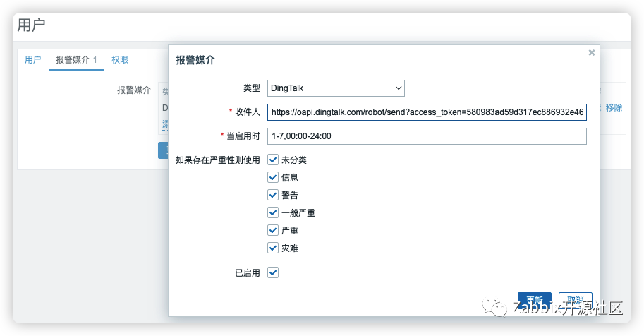Uncheck the 未分类 severity checkbox

click(273, 160)
